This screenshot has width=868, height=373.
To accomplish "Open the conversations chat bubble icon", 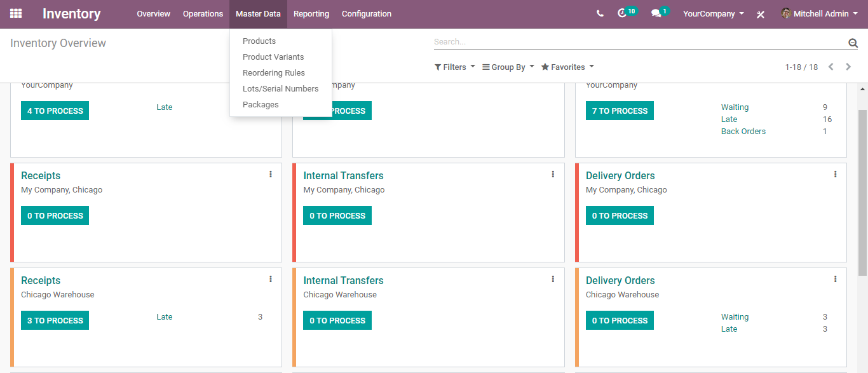I will click(656, 13).
